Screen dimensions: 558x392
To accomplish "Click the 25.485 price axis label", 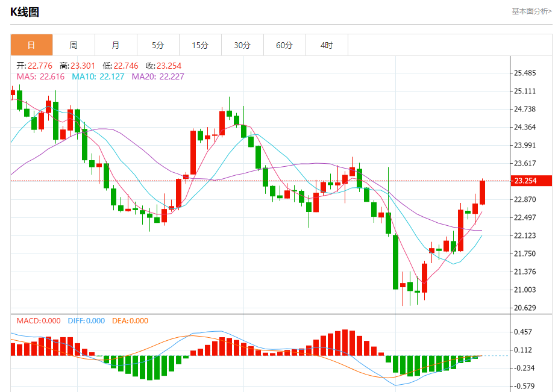I will [x=525, y=73].
